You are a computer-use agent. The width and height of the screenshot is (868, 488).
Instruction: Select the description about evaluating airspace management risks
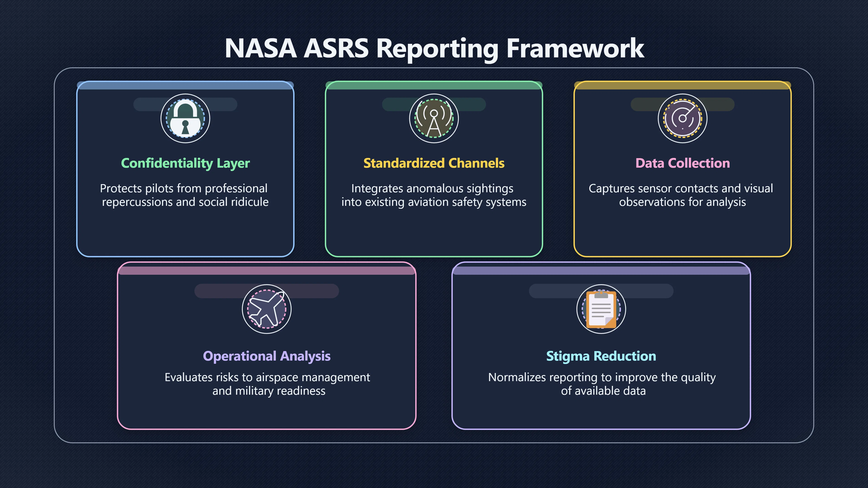268,384
